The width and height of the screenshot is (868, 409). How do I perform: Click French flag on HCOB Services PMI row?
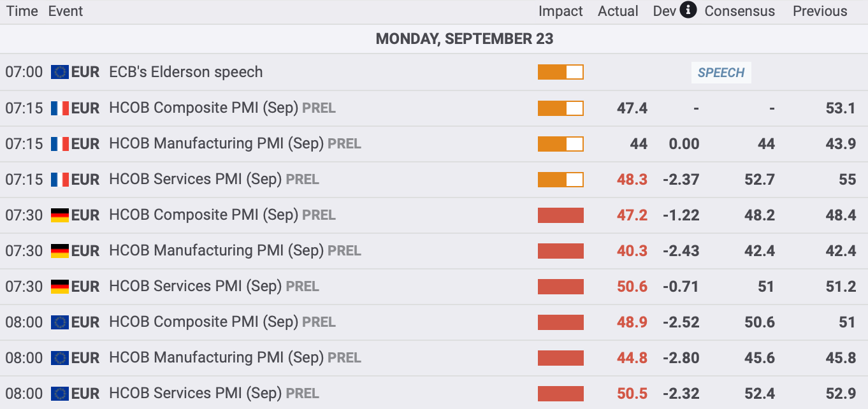pyautogui.click(x=60, y=179)
